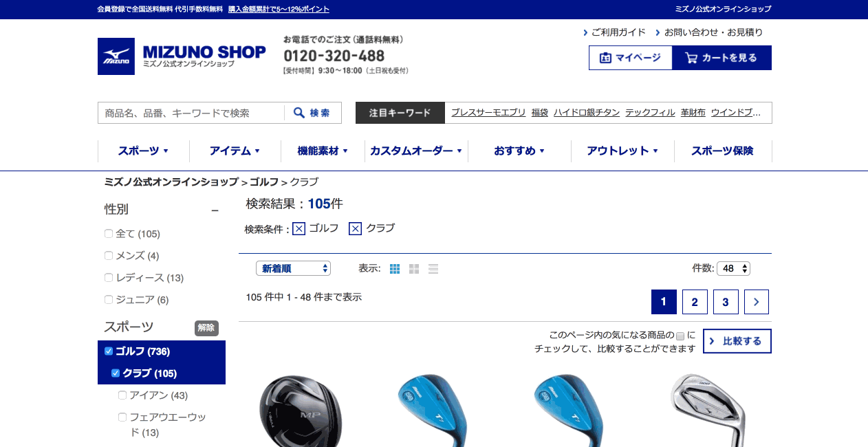
Task: Remove the クラブ search condition
Action: click(355, 228)
